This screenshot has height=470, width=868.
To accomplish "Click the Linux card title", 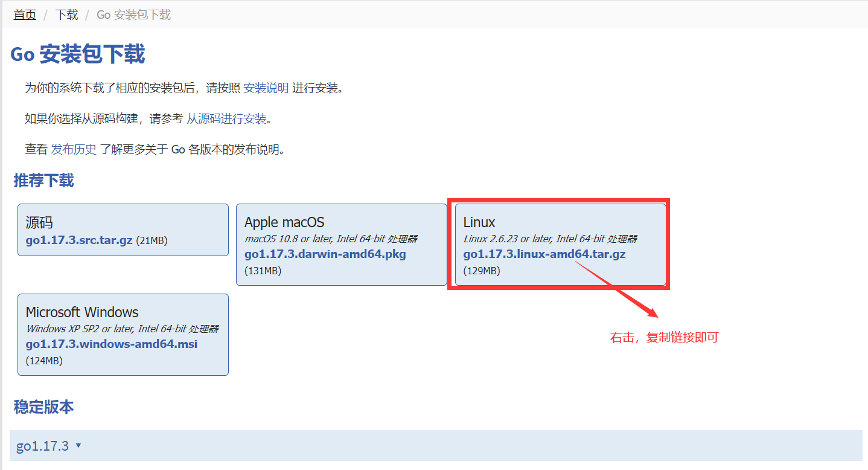I will (x=479, y=223).
